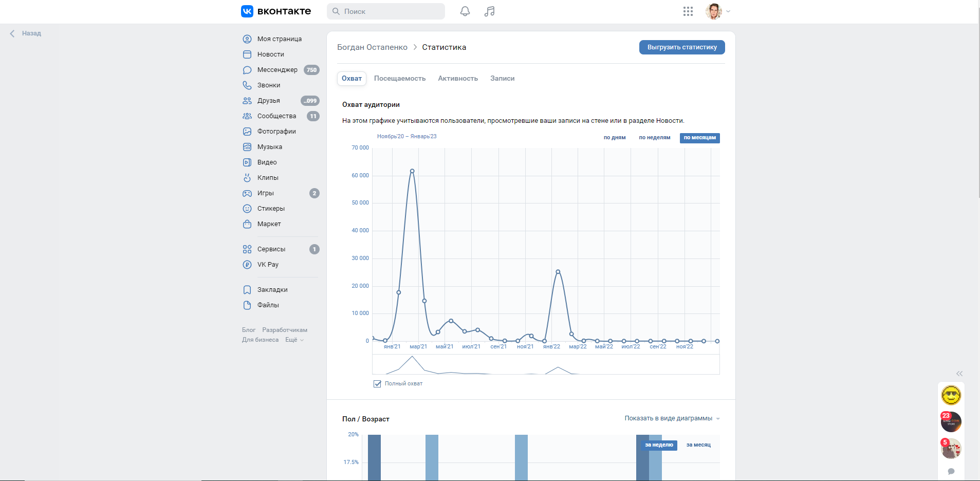Viewport: 980px width, 481px height.
Task: Go to Clips in the sidebar
Action: tap(268, 178)
